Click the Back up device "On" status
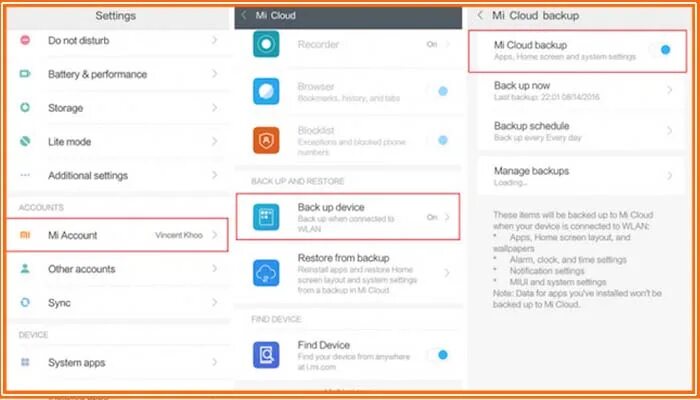 pos(432,217)
